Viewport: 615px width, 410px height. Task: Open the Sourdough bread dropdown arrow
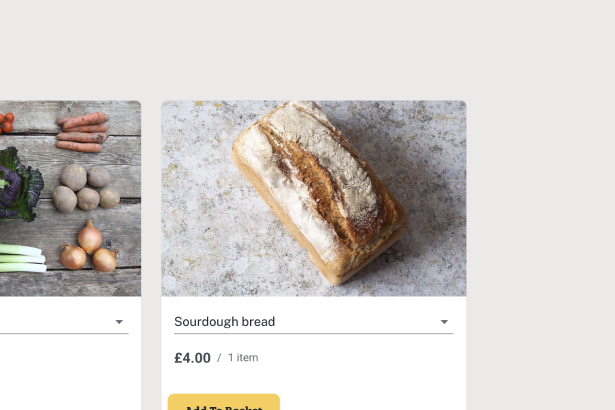(x=444, y=322)
